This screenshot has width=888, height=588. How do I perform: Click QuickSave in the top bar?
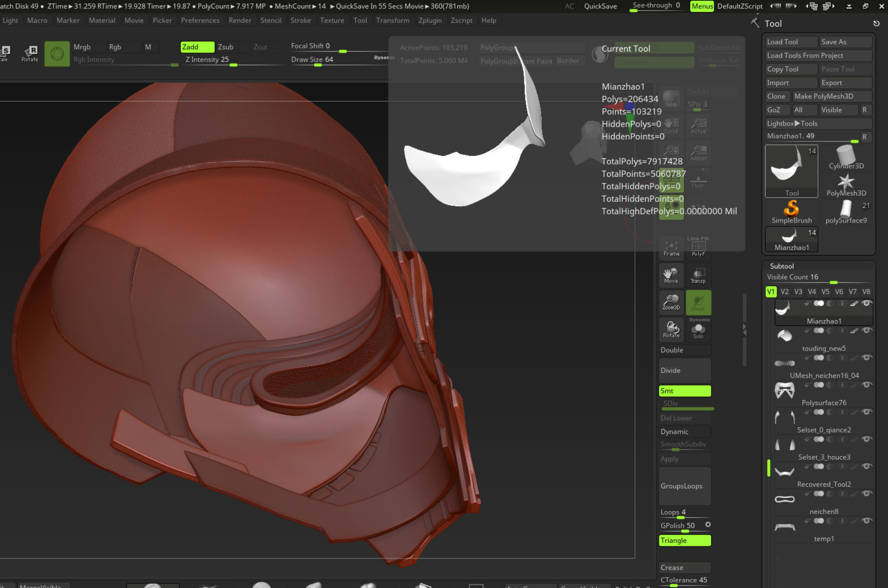pyautogui.click(x=600, y=6)
